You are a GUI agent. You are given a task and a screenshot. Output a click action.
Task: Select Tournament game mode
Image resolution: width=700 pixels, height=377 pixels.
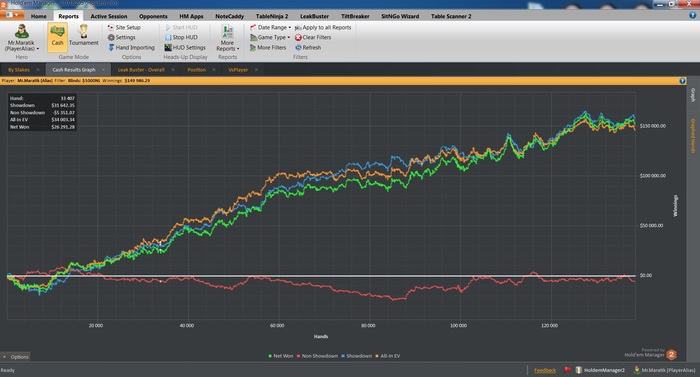[x=83, y=36]
